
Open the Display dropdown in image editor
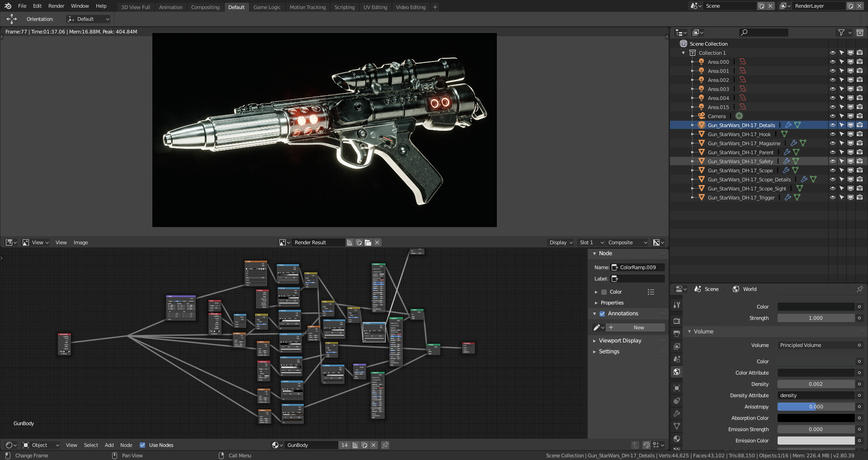pyautogui.click(x=561, y=242)
